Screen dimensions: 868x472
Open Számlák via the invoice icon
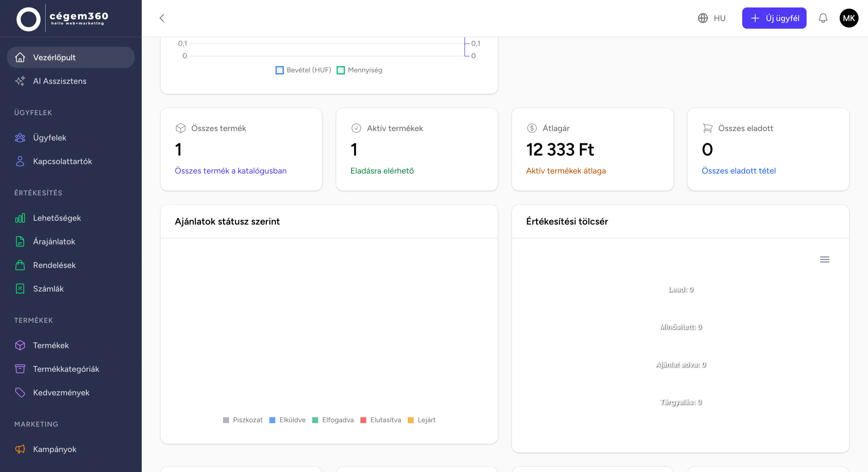[x=20, y=289]
